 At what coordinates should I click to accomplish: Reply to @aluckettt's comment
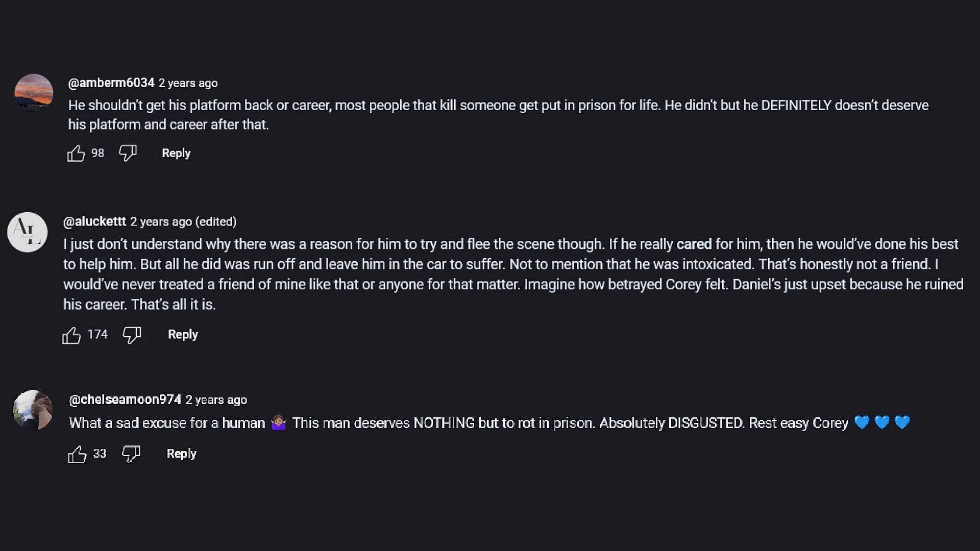point(183,335)
